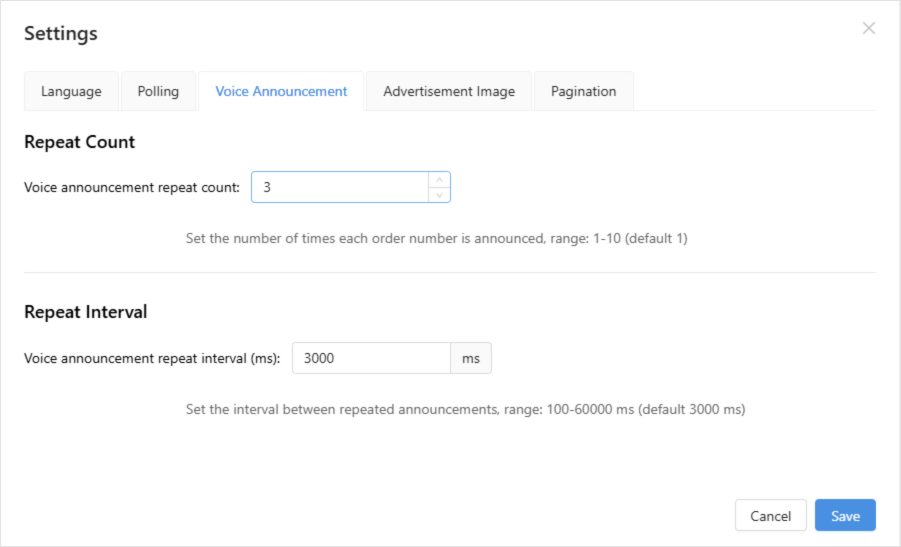Click the repeat count input field
The height and width of the screenshot is (547, 901).
pyautogui.click(x=339, y=187)
